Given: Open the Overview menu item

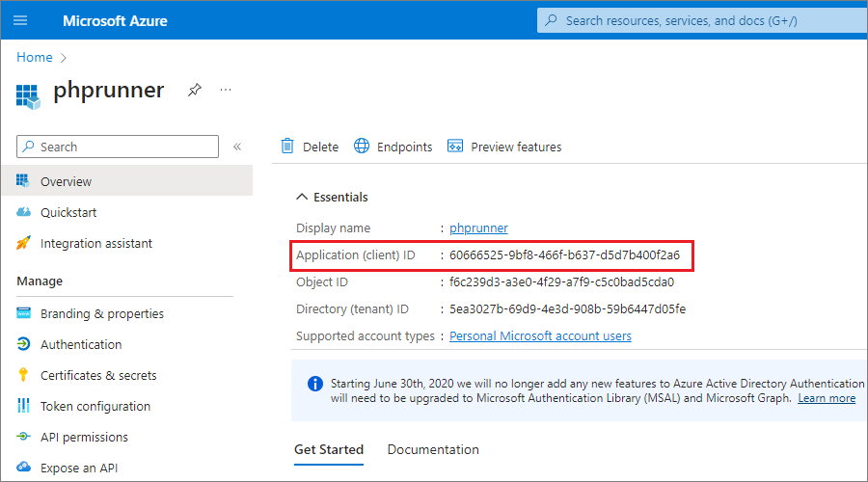Looking at the screenshot, I should tap(126, 181).
